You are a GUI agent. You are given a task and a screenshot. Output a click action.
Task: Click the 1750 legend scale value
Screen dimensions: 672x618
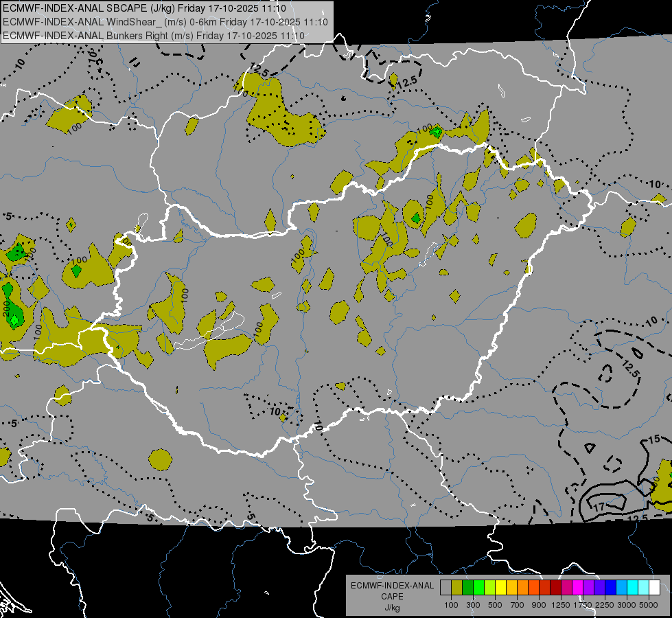pos(583,605)
